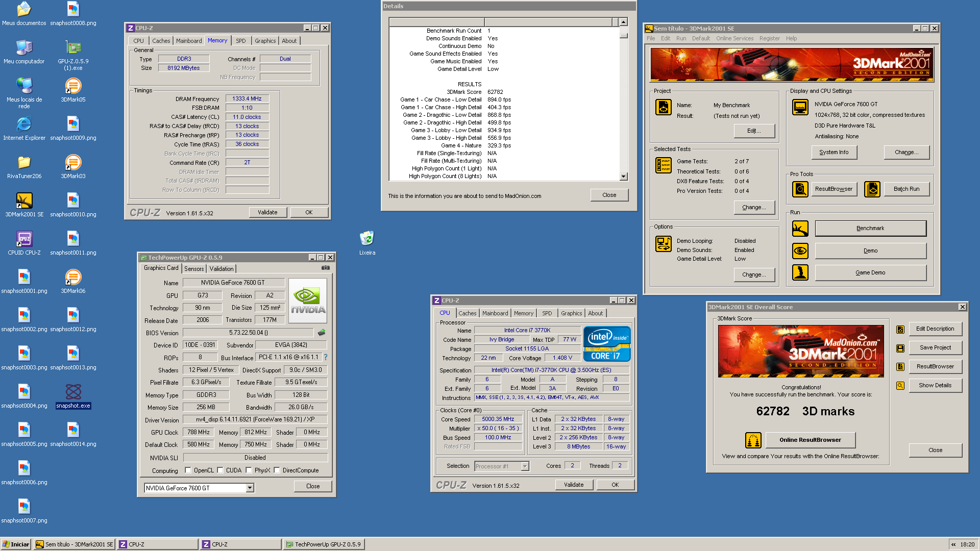Click the Options icon in 3DMark2001
Viewport: 980px width, 551px height.
pyautogui.click(x=663, y=244)
